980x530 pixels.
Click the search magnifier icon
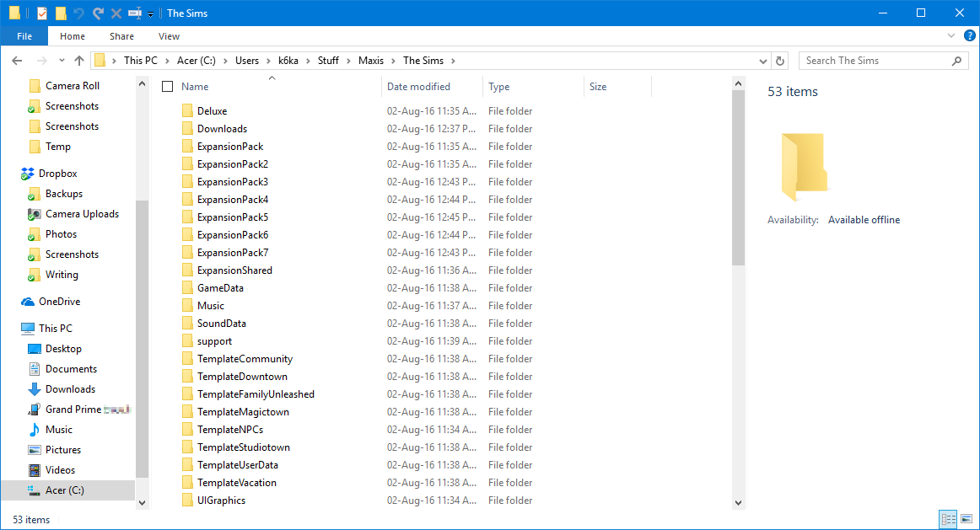(x=956, y=61)
